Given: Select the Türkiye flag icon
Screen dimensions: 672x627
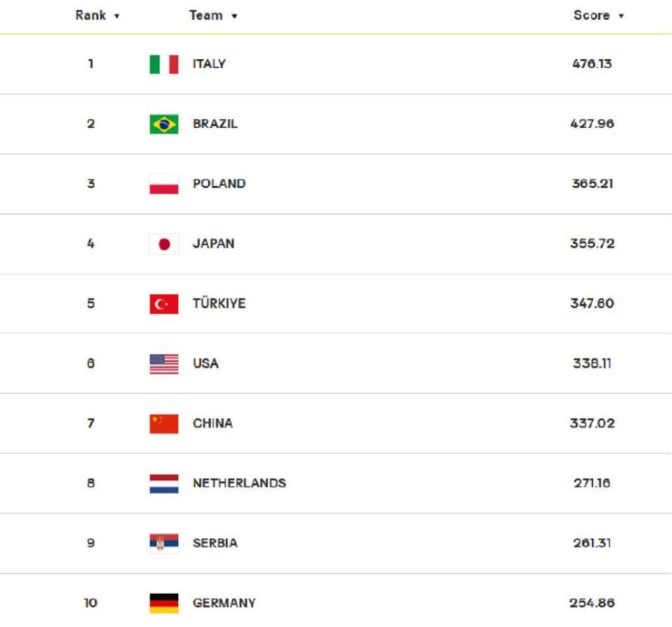Looking at the screenshot, I should tap(164, 304).
